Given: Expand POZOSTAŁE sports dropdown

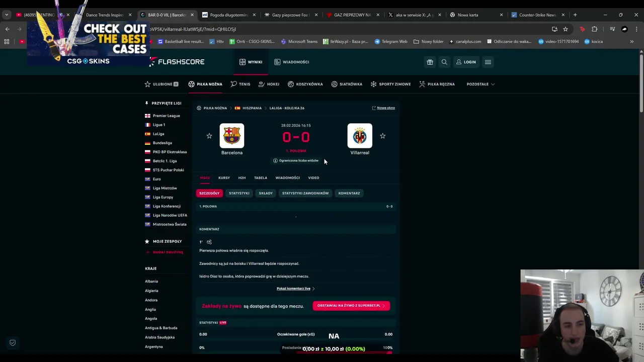Looking at the screenshot, I should coord(480,84).
